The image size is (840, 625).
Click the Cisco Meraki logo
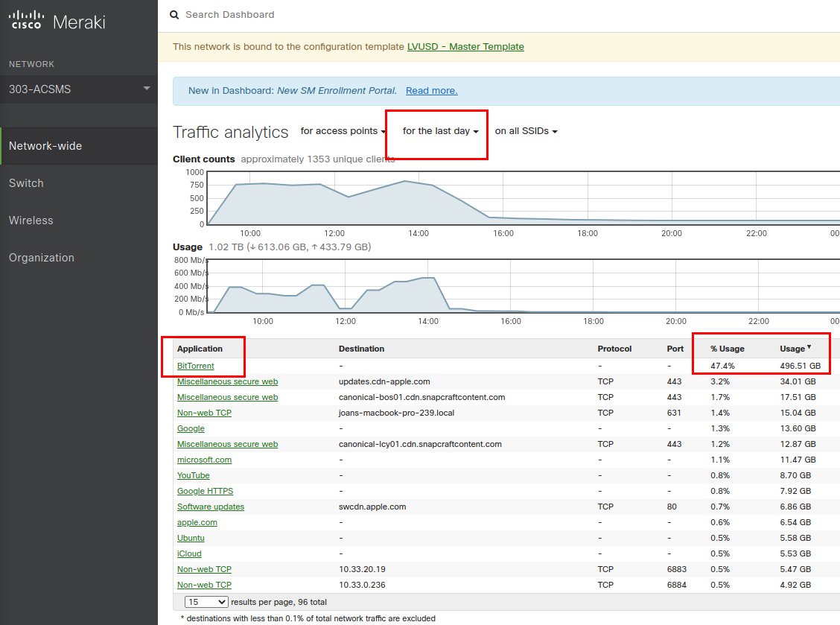point(57,21)
